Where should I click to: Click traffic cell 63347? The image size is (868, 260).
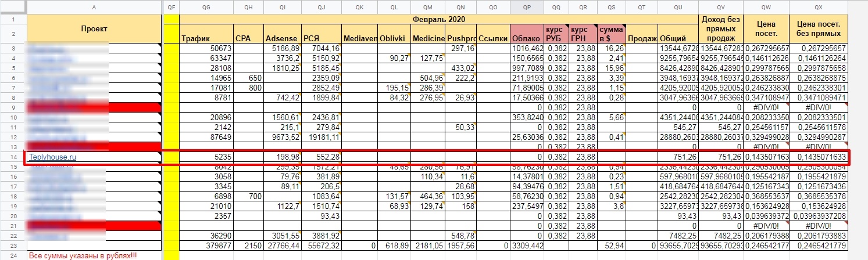coord(206,58)
